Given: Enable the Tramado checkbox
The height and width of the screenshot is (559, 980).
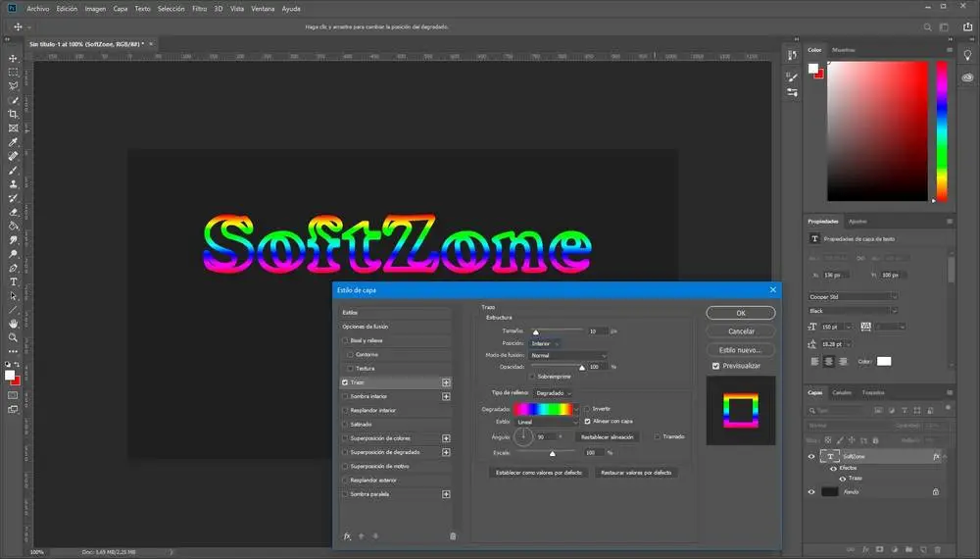Looking at the screenshot, I should click(657, 436).
